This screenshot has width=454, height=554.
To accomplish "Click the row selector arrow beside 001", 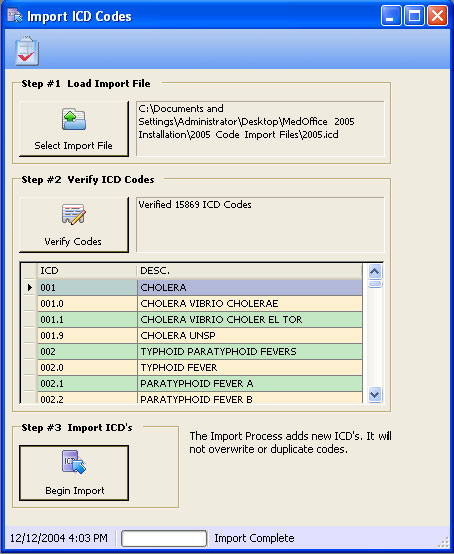I will click(x=30, y=288).
